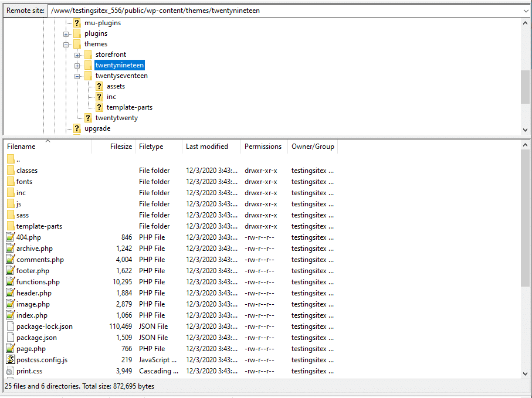Select storefront folder in tree
The width and height of the screenshot is (532, 398).
click(x=111, y=55)
